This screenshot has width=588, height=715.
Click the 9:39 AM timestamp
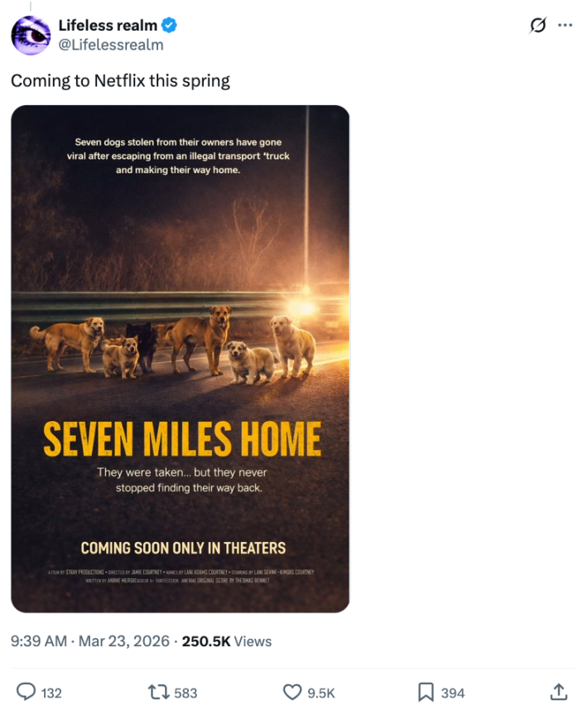tap(38, 641)
